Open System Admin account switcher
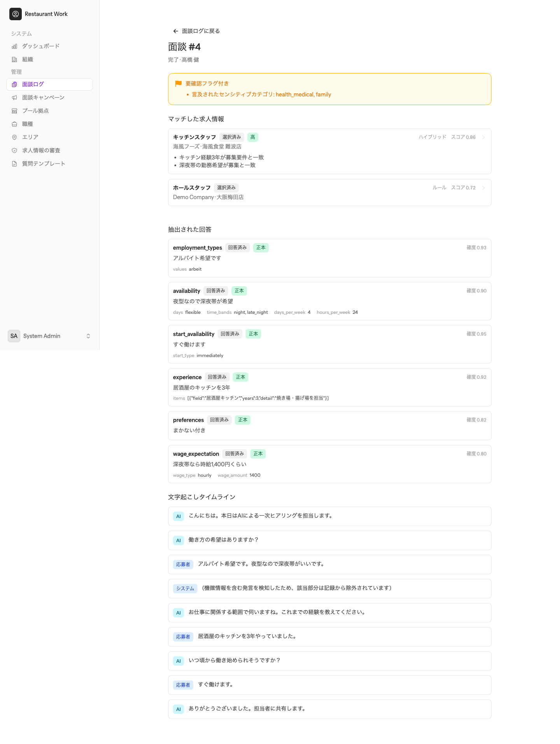 click(x=49, y=336)
